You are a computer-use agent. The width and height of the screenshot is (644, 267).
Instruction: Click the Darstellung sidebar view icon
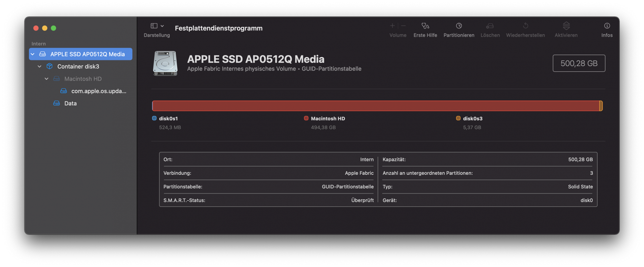(154, 26)
